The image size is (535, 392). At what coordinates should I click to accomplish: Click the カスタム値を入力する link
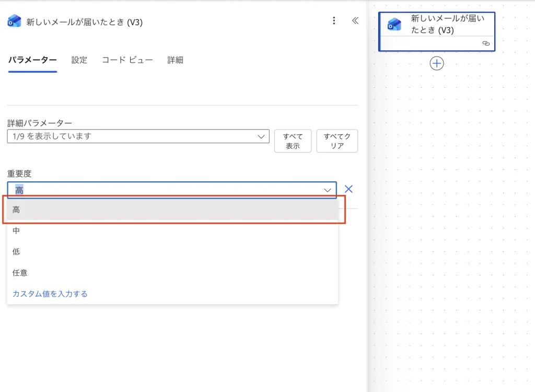50,294
